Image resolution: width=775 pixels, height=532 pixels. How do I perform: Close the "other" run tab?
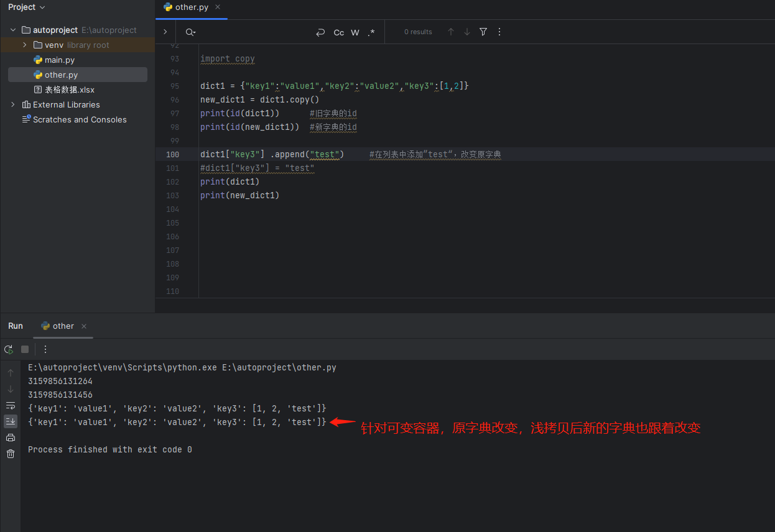pyautogui.click(x=84, y=326)
